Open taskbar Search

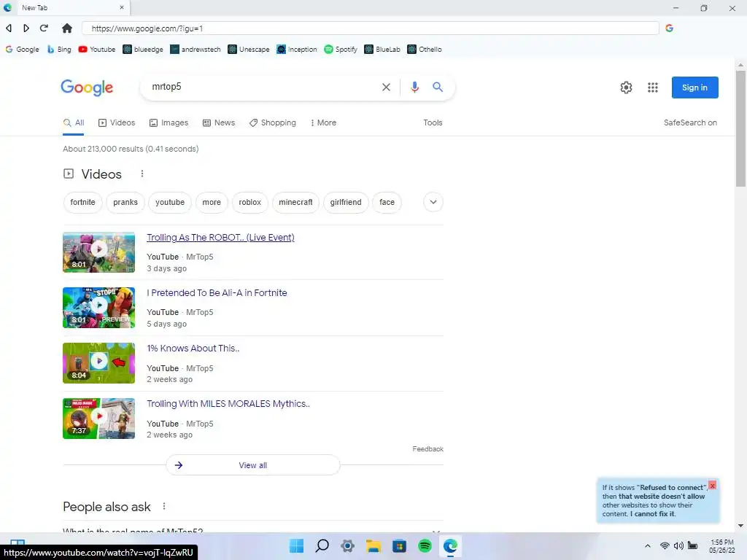point(322,545)
